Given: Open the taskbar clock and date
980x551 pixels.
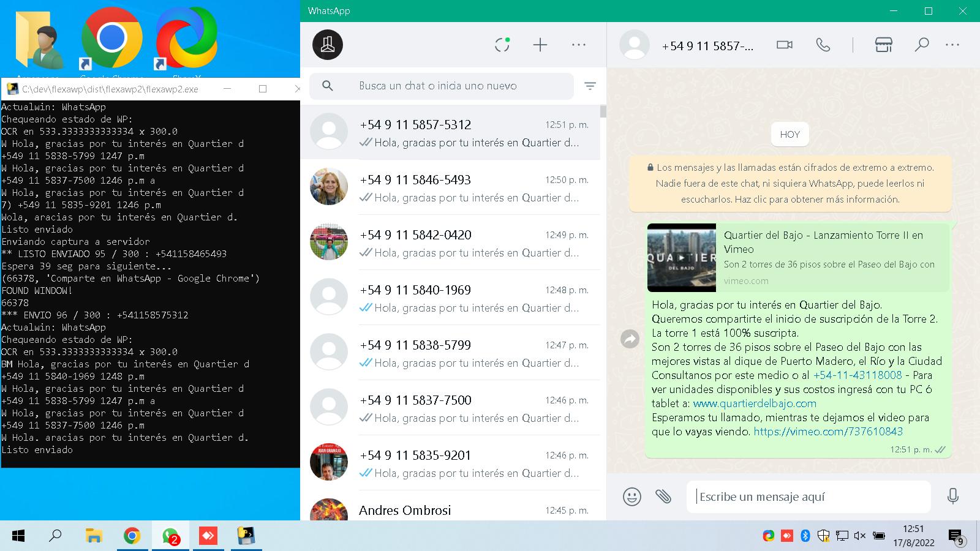Looking at the screenshot, I should tap(913, 536).
